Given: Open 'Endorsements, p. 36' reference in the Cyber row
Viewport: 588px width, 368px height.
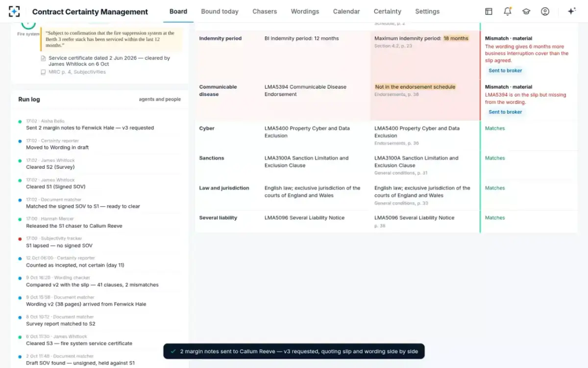Looking at the screenshot, I should [396, 143].
